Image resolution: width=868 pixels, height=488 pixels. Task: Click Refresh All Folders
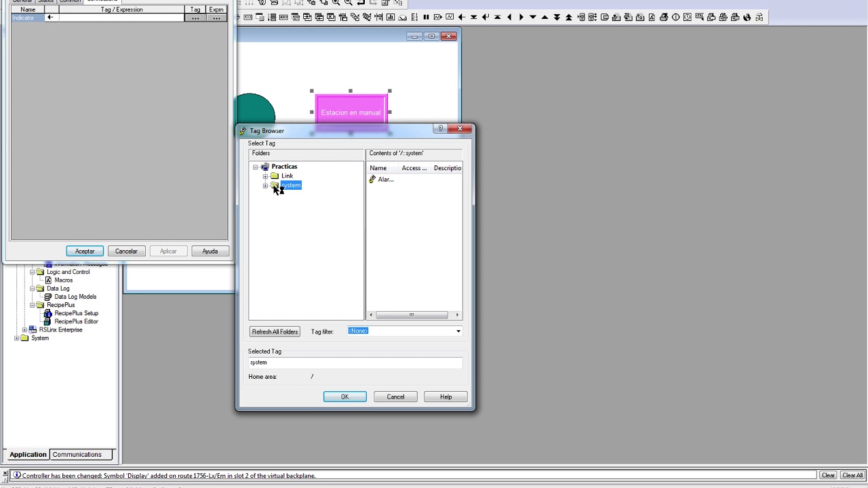click(x=275, y=331)
